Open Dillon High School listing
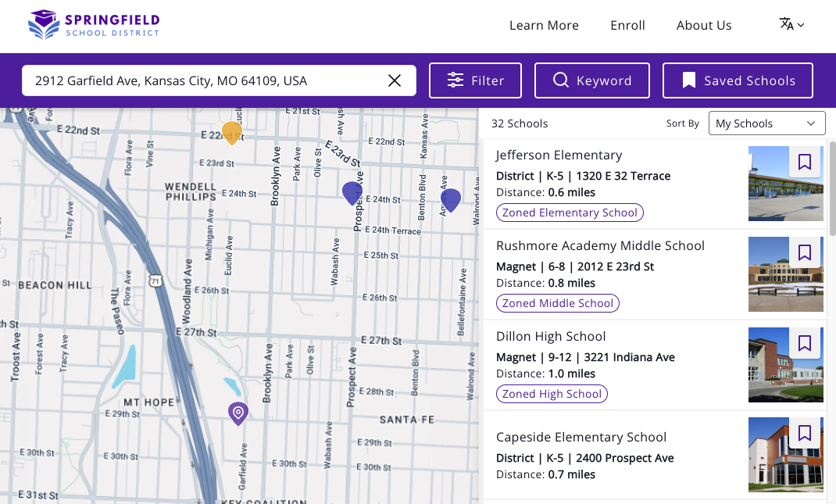The image size is (836, 504). tap(551, 337)
